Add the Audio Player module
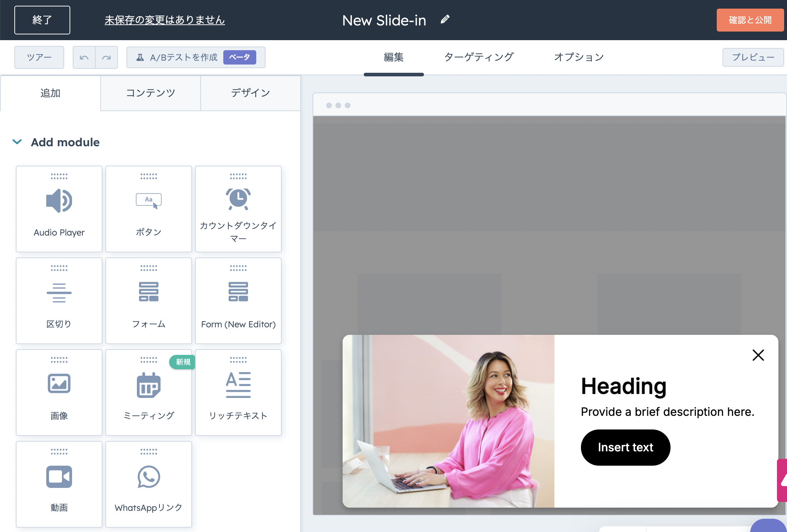 pyautogui.click(x=59, y=209)
